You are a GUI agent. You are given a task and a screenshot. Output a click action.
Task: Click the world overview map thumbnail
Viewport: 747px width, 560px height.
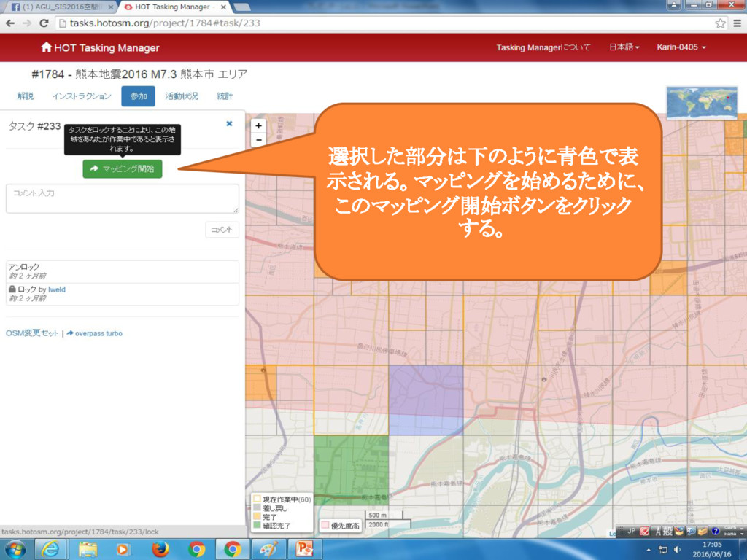pos(701,103)
